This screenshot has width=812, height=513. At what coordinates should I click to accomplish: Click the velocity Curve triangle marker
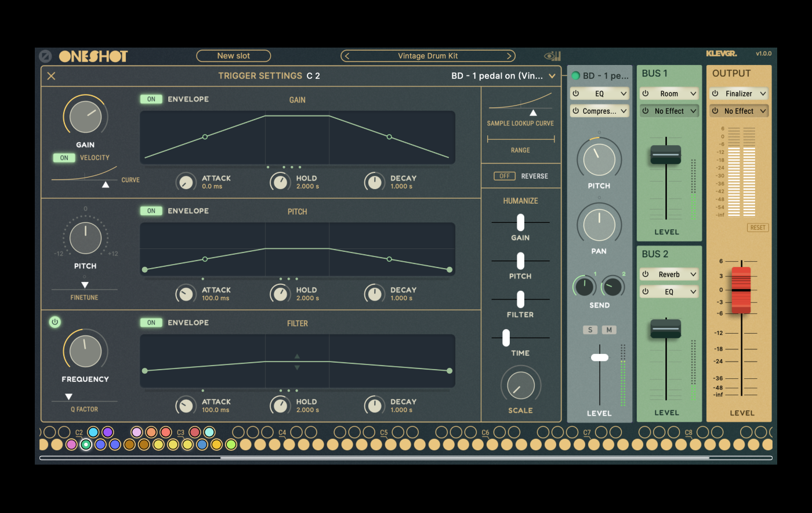(x=106, y=185)
